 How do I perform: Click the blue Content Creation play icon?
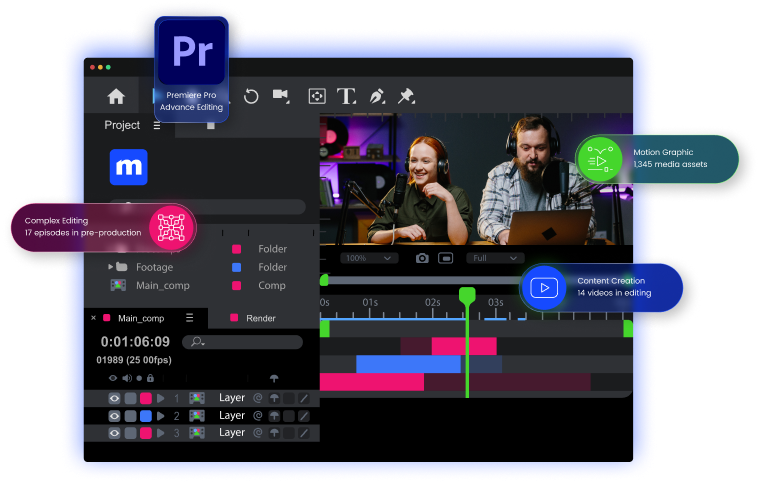coord(544,288)
